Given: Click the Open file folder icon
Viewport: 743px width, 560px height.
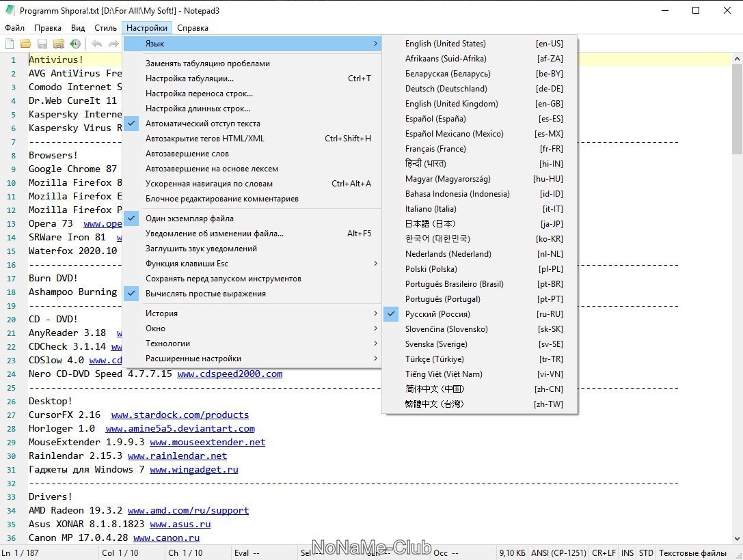Looking at the screenshot, I should (x=26, y=44).
